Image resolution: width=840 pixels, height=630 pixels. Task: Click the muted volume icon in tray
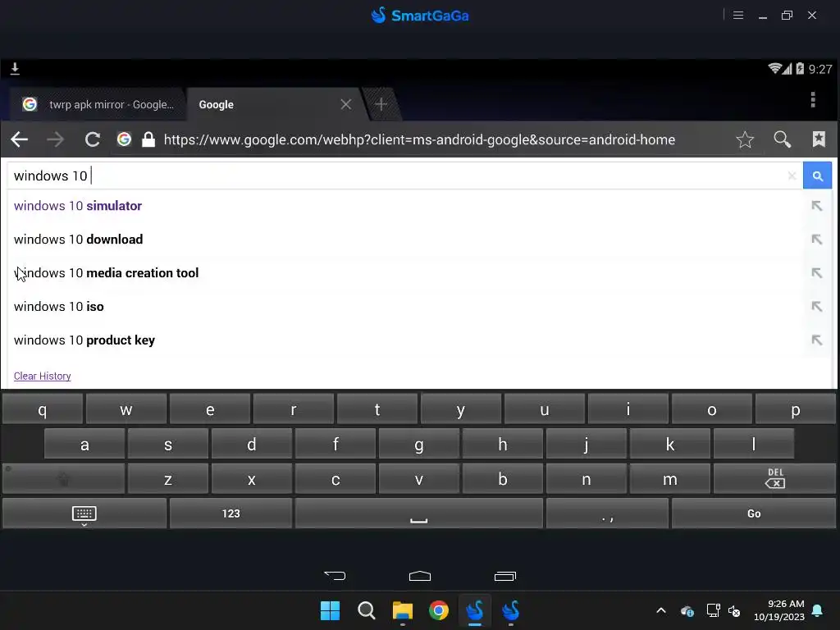pos(734,610)
